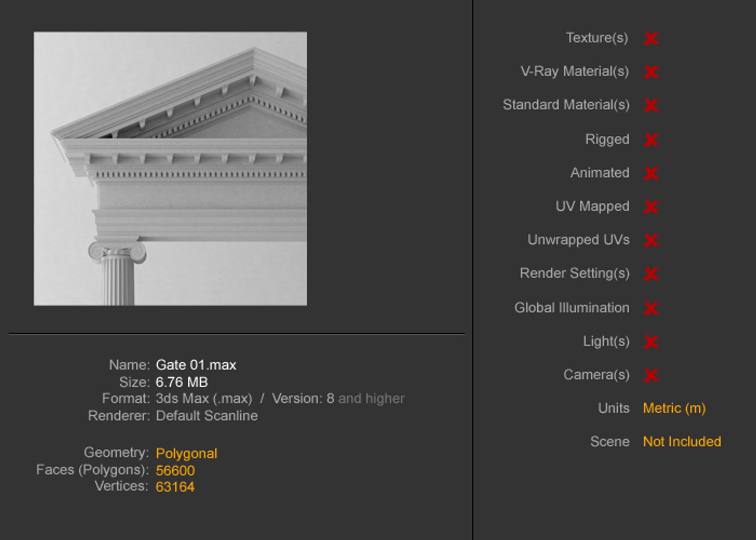The height and width of the screenshot is (540, 756).
Task: Click the red X beside Texture(s)
Action: [651, 38]
